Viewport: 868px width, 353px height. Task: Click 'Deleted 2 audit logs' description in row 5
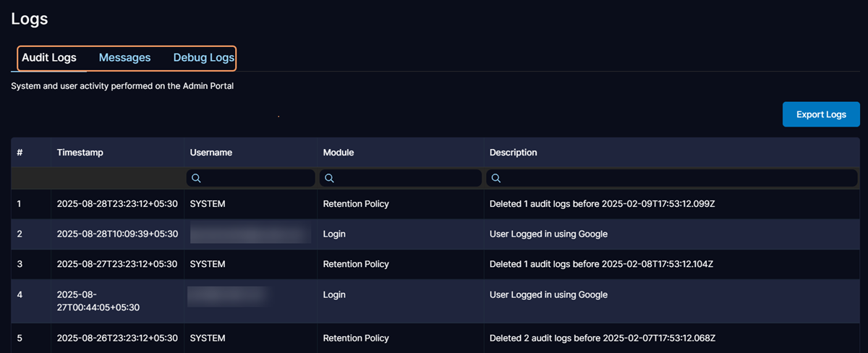pyautogui.click(x=602, y=338)
